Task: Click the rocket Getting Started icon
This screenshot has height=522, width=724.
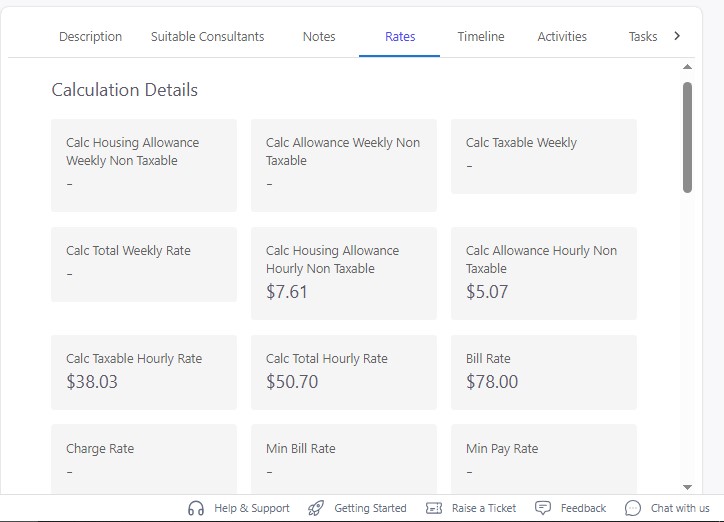Action: (316, 508)
